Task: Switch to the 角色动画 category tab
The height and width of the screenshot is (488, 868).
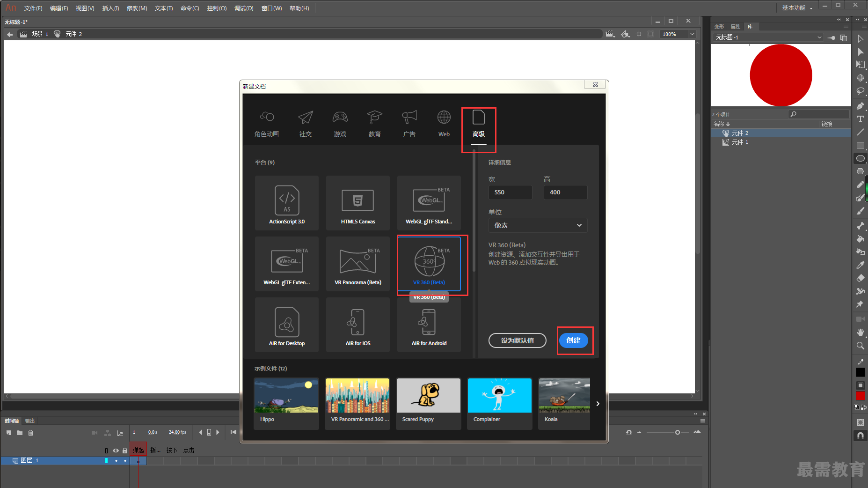Action: [267, 124]
